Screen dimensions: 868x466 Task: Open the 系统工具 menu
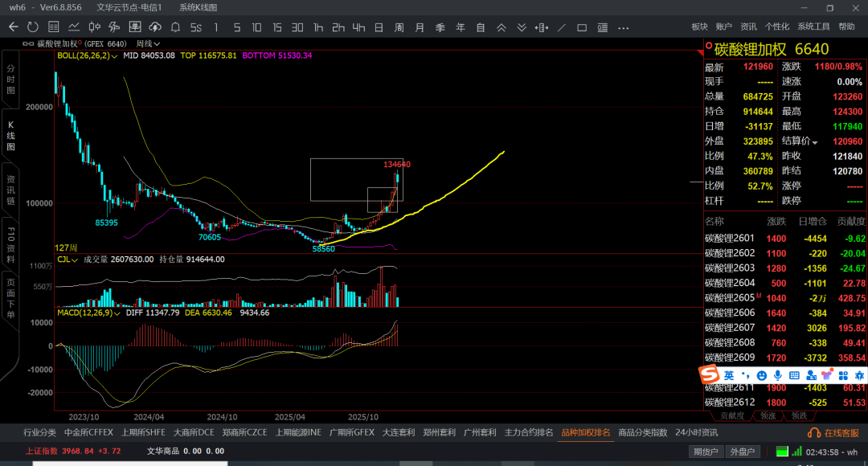click(813, 27)
